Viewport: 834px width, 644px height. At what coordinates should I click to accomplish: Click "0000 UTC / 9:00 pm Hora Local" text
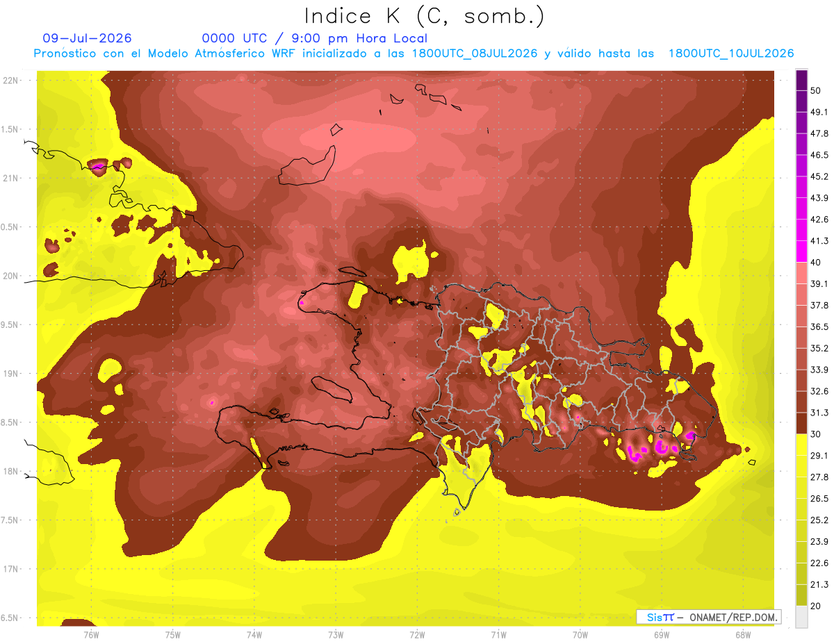coord(315,38)
